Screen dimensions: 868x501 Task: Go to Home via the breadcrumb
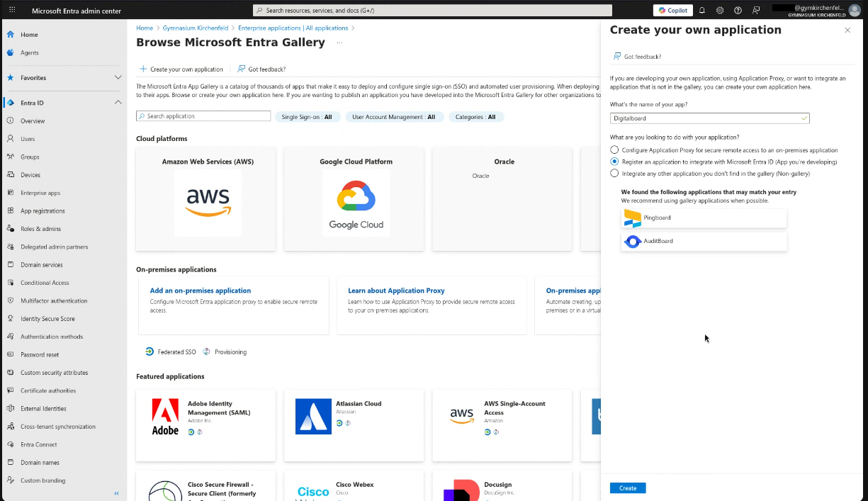(x=144, y=28)
